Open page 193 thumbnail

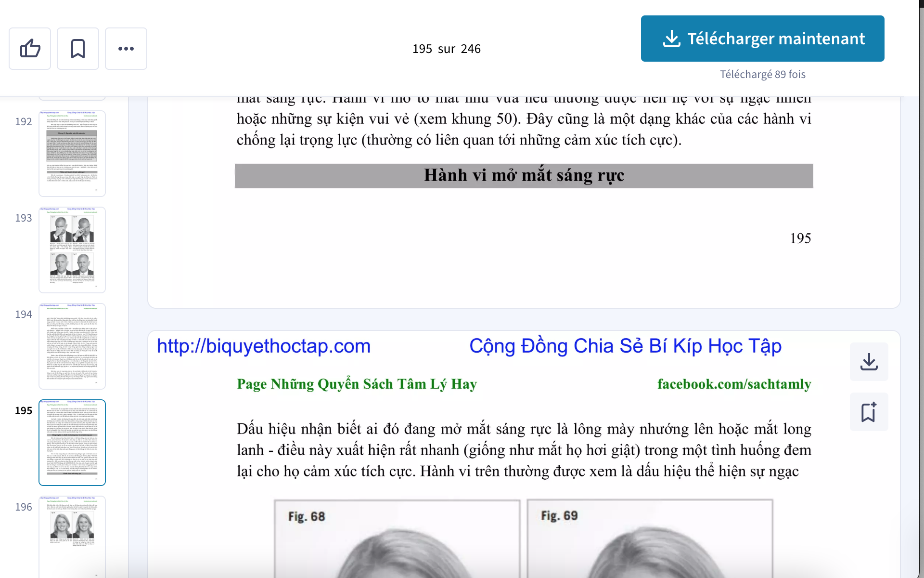72,250
